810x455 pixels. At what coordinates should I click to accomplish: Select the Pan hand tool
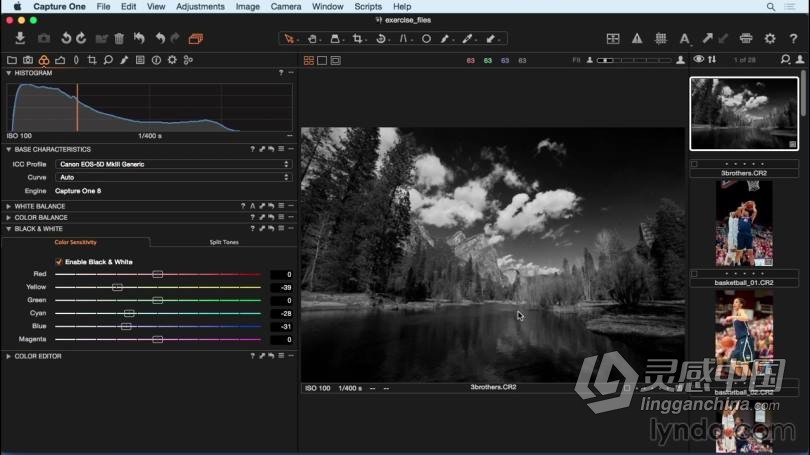312,39
